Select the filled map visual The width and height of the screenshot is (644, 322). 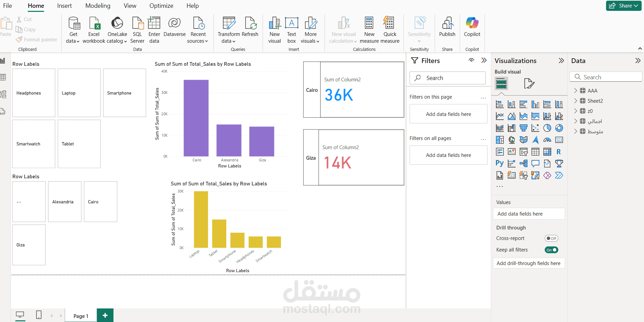[523, 140]
